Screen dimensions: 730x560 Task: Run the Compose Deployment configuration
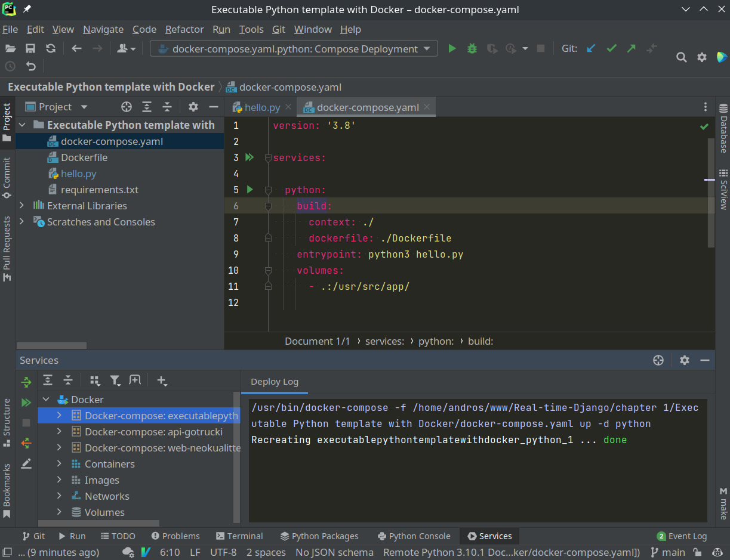452,49
